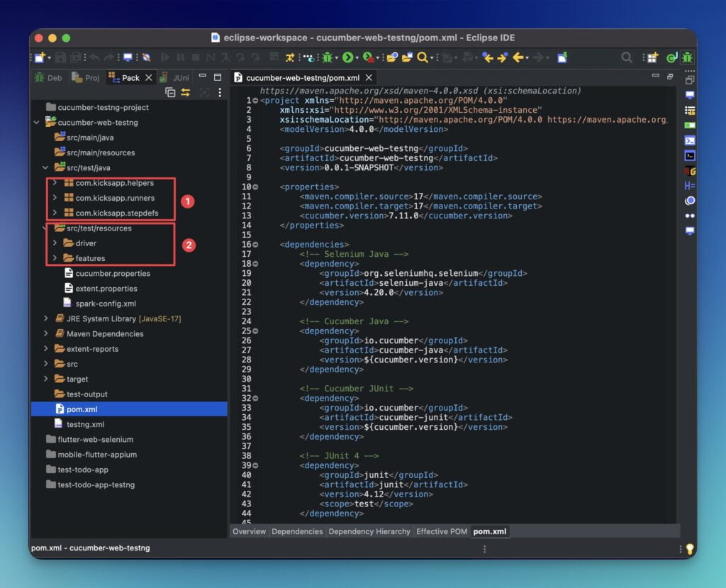Click the Restore icon atop right trim
The height and width of the screenshot is (588, 726).
(690, 80)
